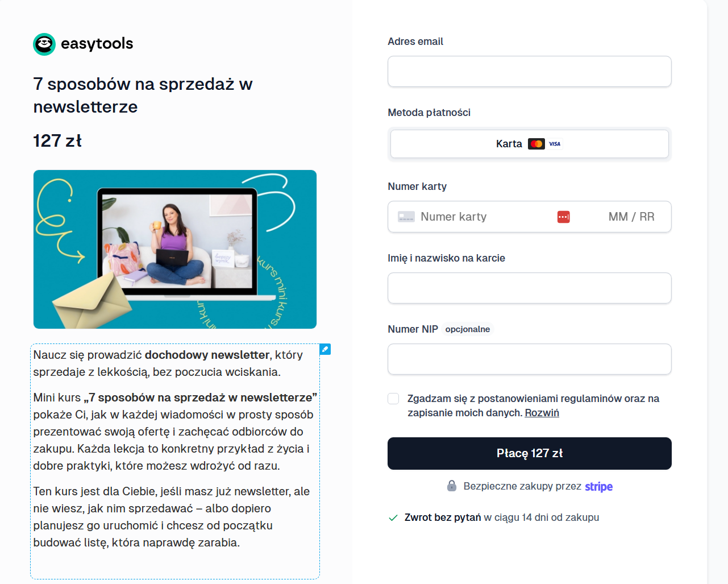This screenshot has height=584, width=728.
Task: Click the Płacę 127 zł button
Action: pyautogui.click(x=530, y=453)
